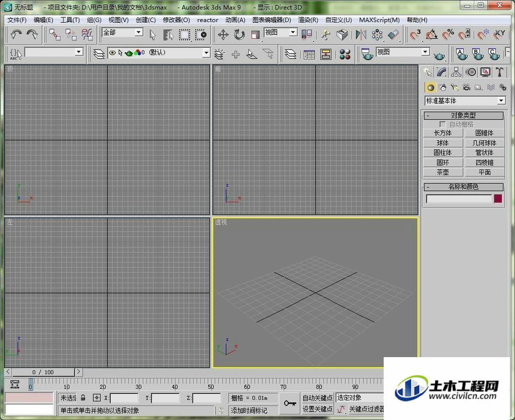Open the 文件(F) menu
Screen dimensions: 515x420
click(x=17, y=20)
